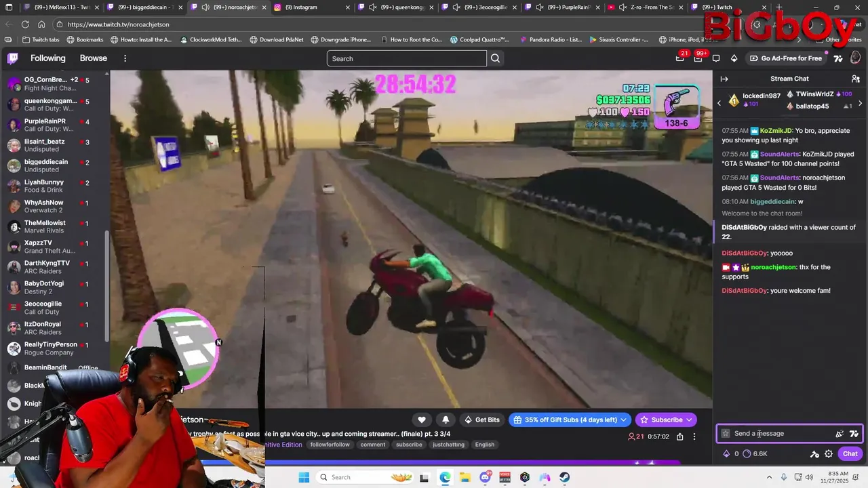Screen dimensions: 868x488
Task: Open stream more options three dots
Action: click(x=694, y=436)
